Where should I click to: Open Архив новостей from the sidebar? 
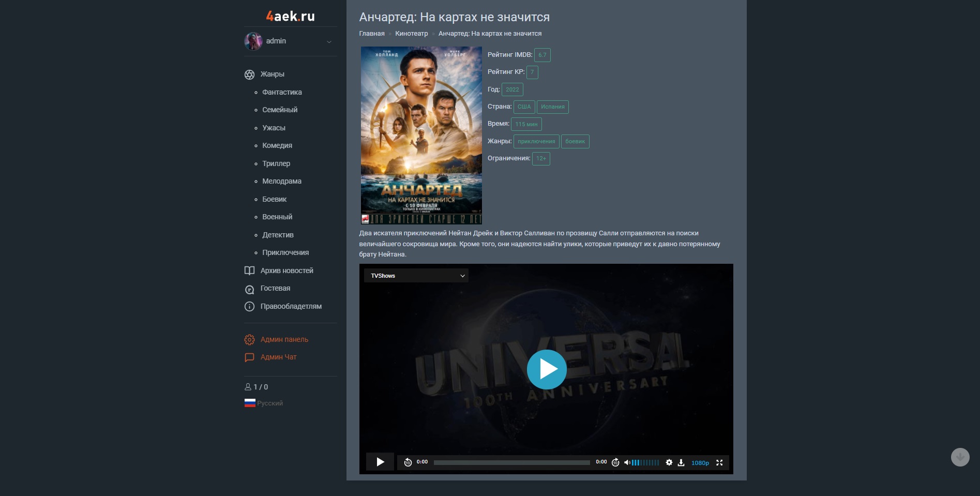point(287,270)
